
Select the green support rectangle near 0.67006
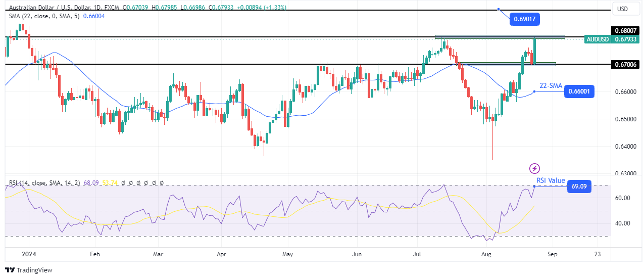pyautogui.click(x=507, y=64)
